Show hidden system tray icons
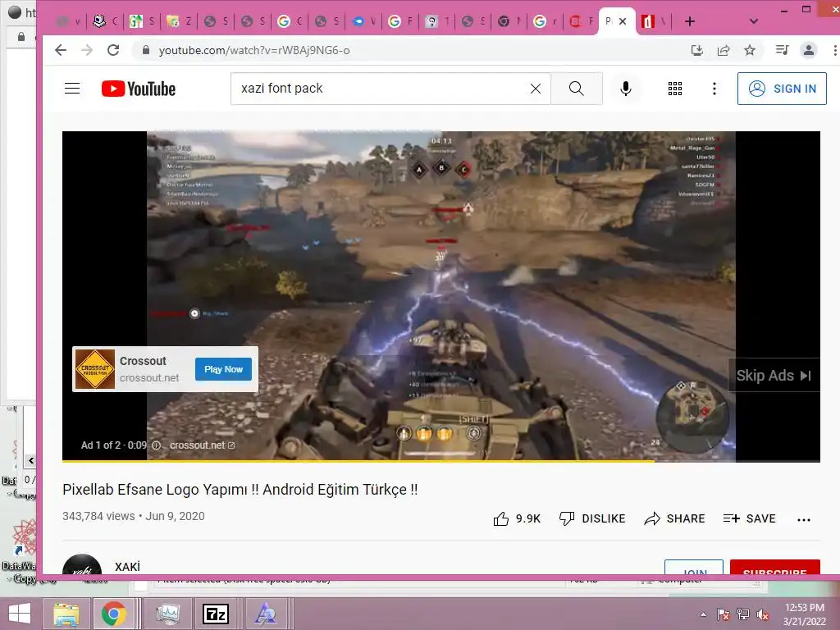 click(x=703, y=614)
